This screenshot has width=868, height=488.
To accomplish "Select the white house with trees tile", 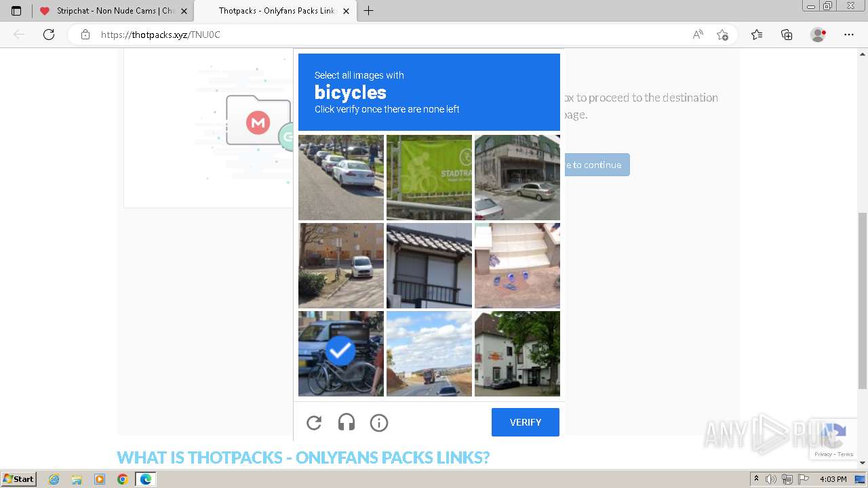I will pyautogui.click(x=517, y=354).
